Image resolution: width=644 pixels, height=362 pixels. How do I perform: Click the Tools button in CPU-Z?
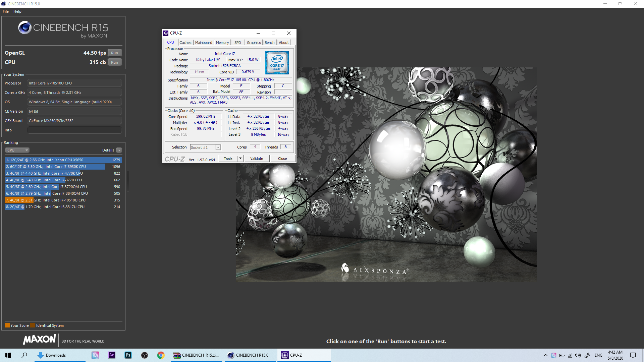point(228,159)
